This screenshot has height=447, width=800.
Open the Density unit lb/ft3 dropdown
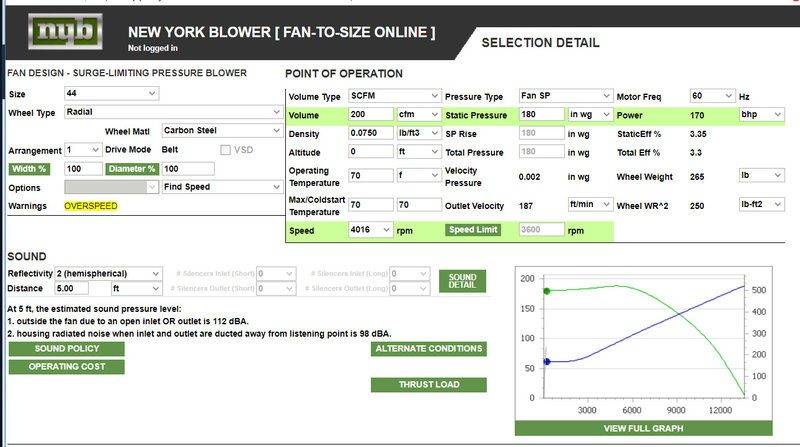coord(418,133)
